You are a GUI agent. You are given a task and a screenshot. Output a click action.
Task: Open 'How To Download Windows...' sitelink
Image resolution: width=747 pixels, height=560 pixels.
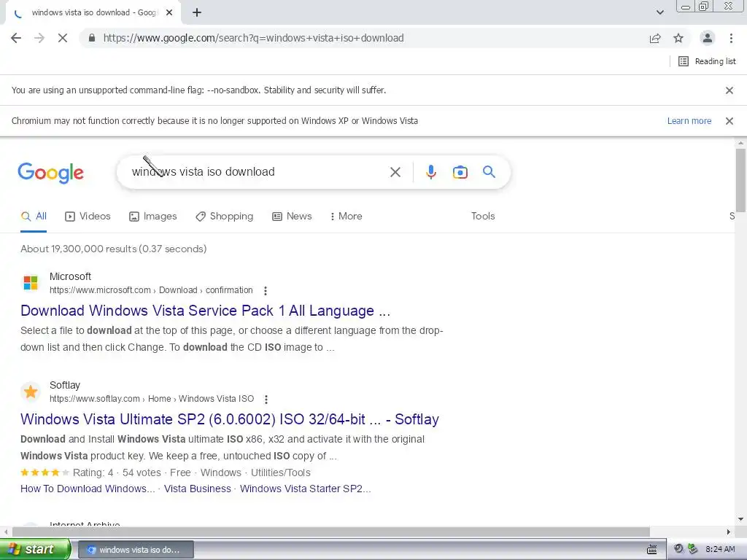tap(88, 489)
